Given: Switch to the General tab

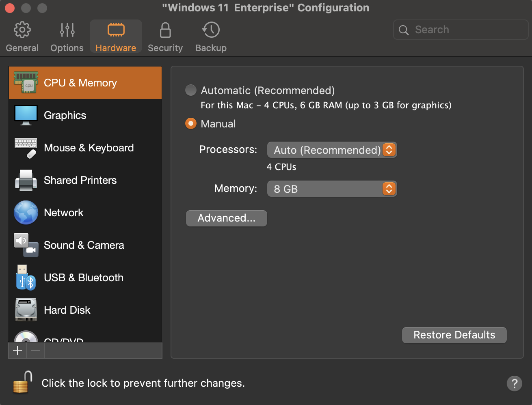Looking at the screenshot, I should (22, 37).
